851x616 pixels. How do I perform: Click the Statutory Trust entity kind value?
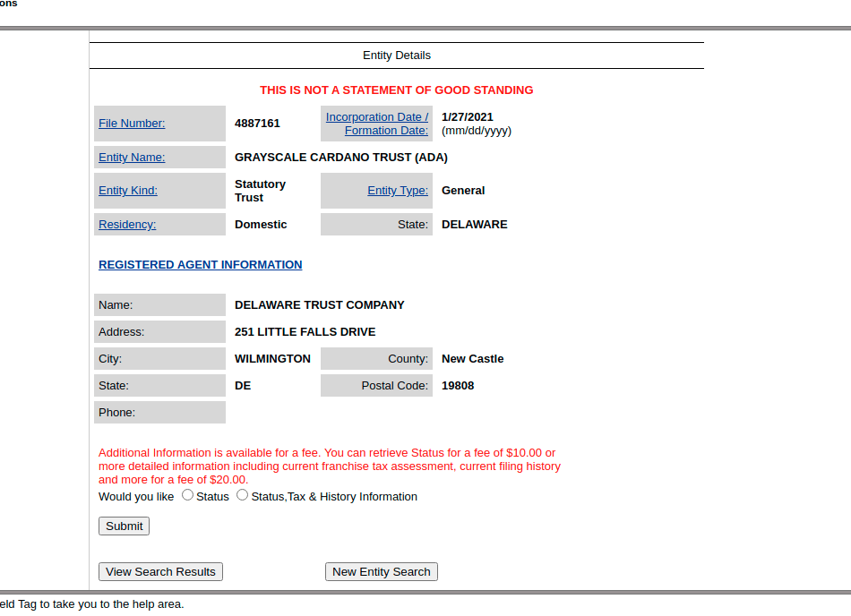point(260,191)
